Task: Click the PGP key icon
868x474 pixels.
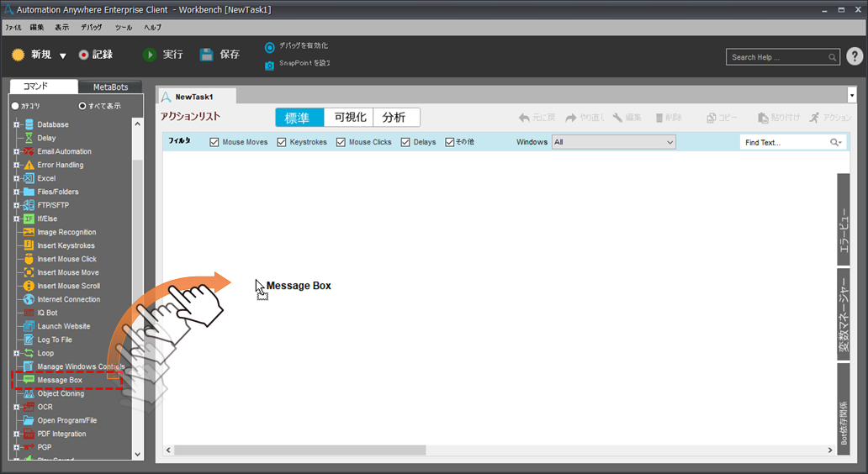Action: (x=29, y=447)
